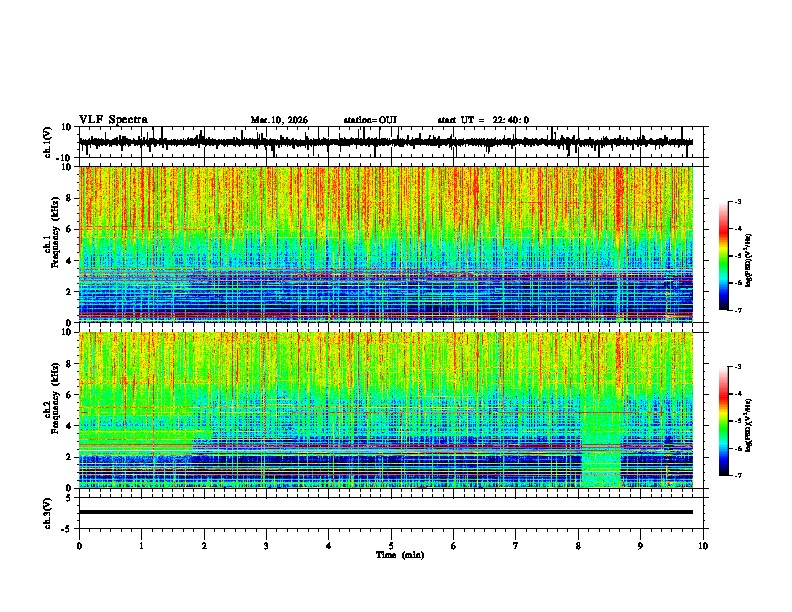Click time axis tick label "4"
The width and height of the screenshot is (792, 612).
tap(329, 546)
